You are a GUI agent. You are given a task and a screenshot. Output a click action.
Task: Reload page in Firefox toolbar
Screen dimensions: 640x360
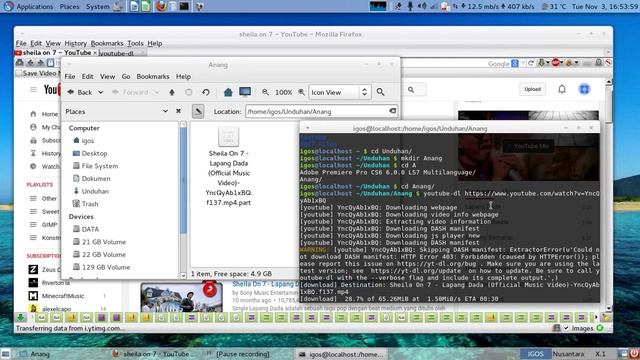pos(531,63)
